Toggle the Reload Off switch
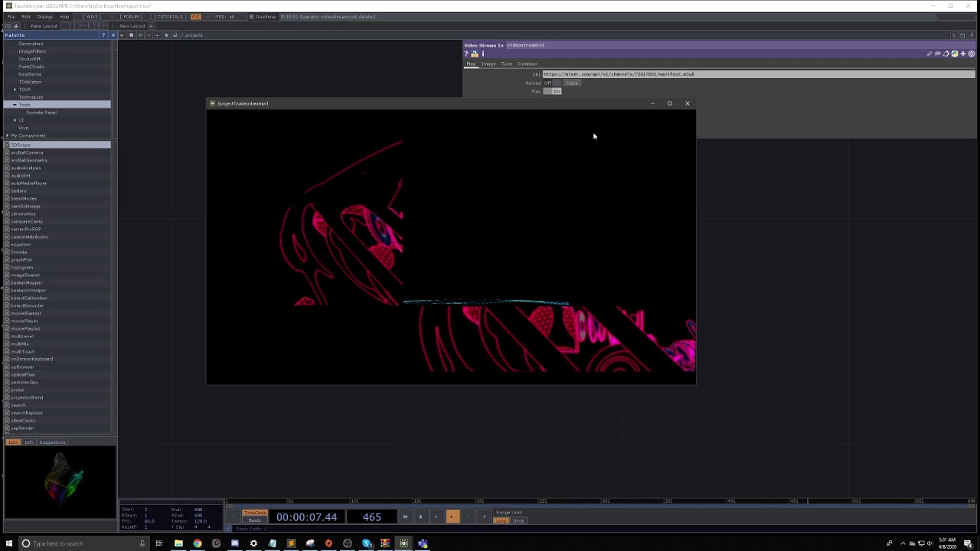 coord(552,83)
